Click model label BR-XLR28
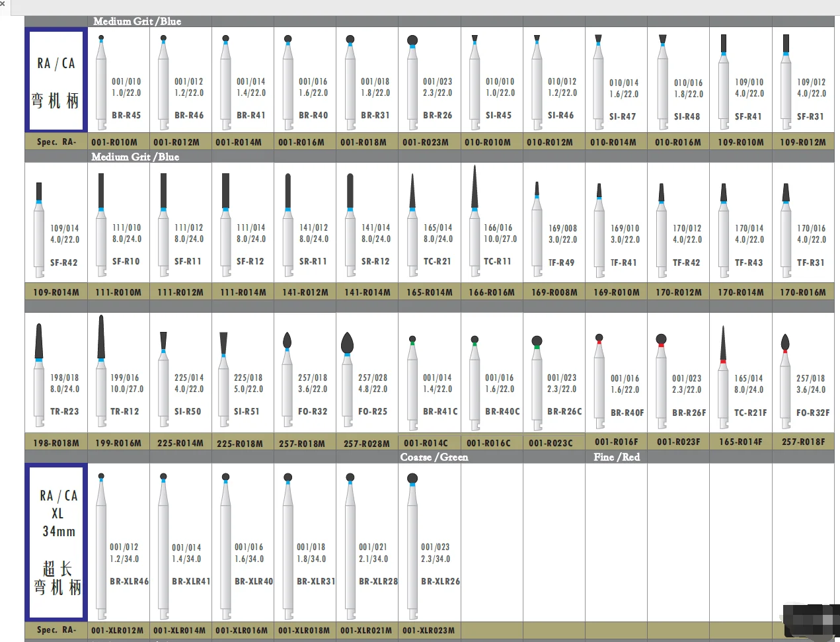The height and width of the screenshot is (642, 840). pos(379,581)
